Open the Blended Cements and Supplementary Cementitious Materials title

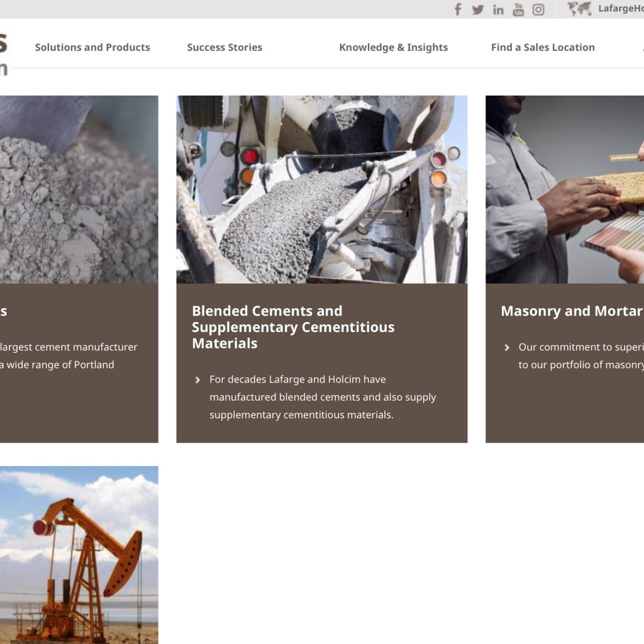(x=293, y=327)
